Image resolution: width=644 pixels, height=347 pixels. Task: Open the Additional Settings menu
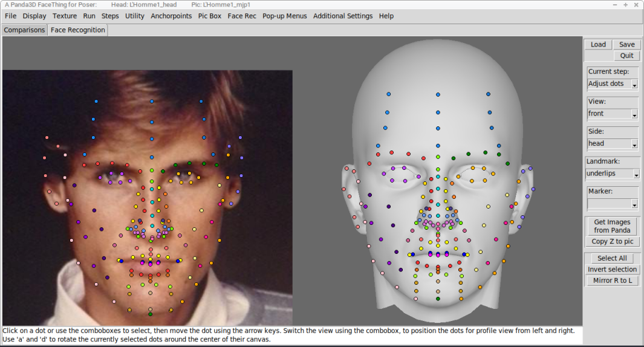click(343, 16)
